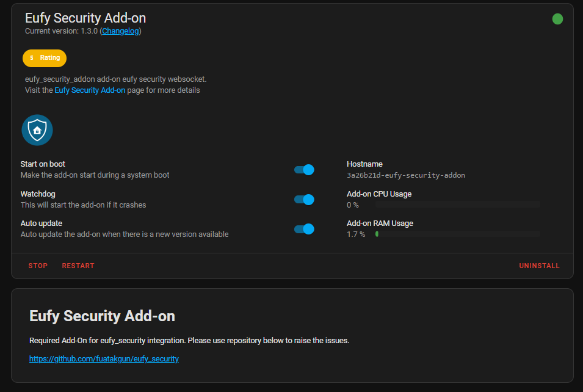Uninstall the Eufy Security Add-on

click(539, 265)
